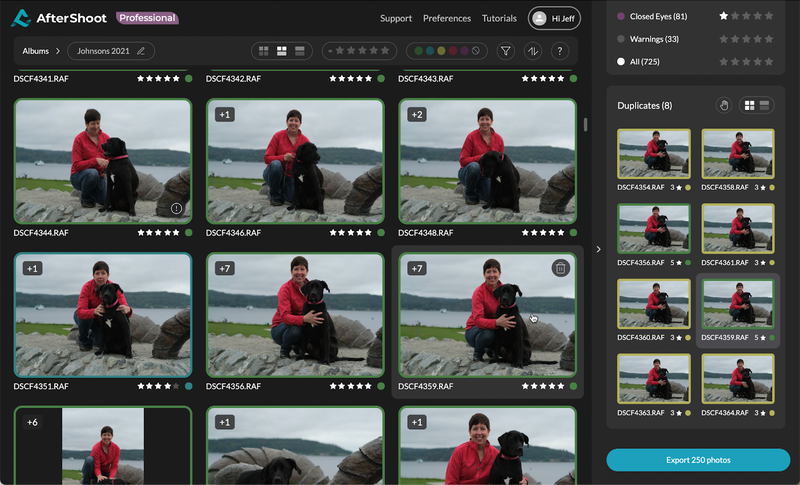Switch main gallery to large list view
This screenshot has height=485, width=800.
point(301,51)
